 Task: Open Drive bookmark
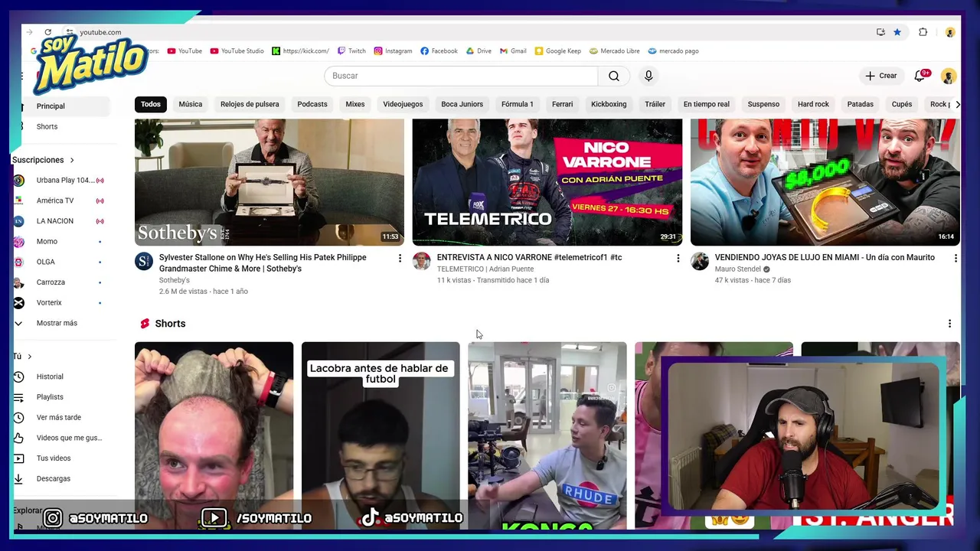click(x=479, y=51)
